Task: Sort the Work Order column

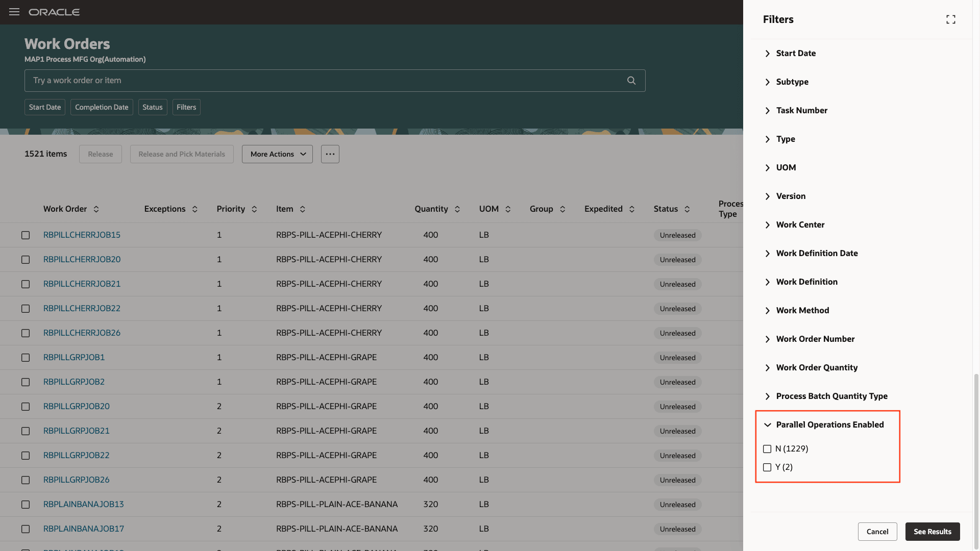Action: [x=96, y=209]
